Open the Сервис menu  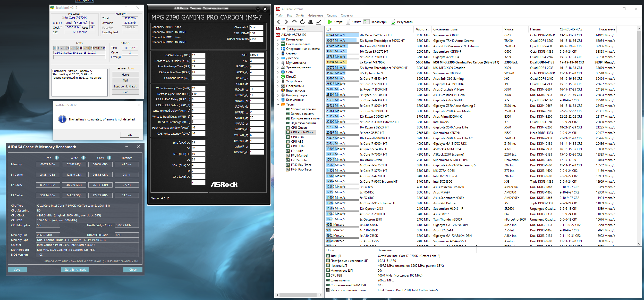point(332,15)
